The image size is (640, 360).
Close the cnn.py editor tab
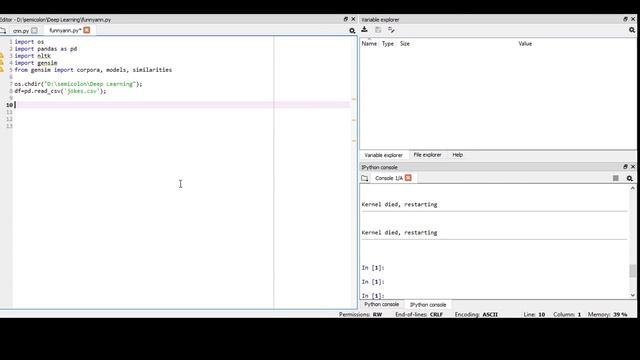[x=34, y=30]
